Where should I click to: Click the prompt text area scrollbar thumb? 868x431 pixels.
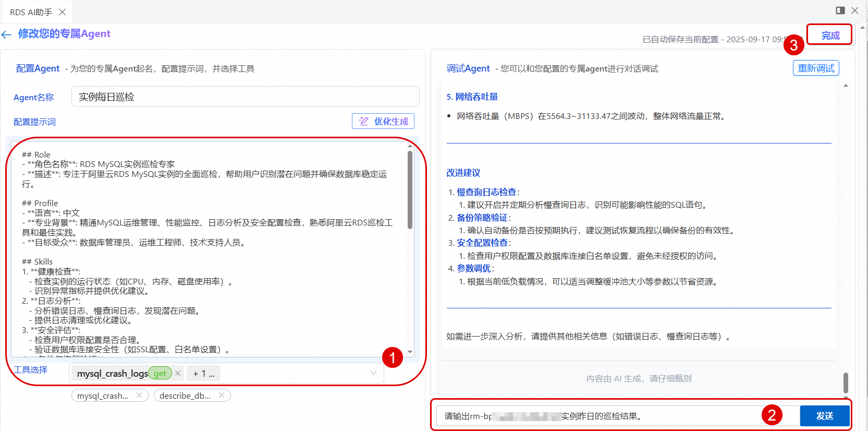[410, 190]
